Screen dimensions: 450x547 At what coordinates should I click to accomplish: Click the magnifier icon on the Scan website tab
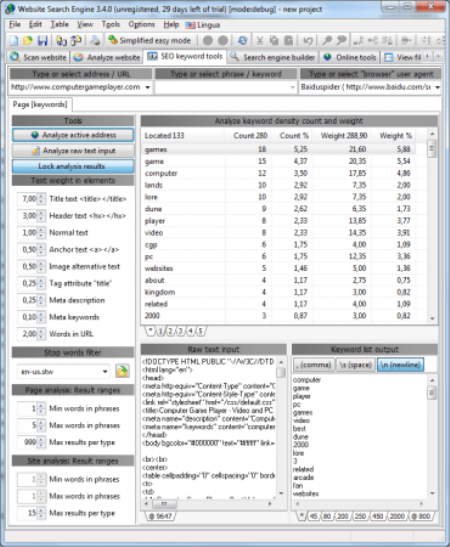coord(15,57)
